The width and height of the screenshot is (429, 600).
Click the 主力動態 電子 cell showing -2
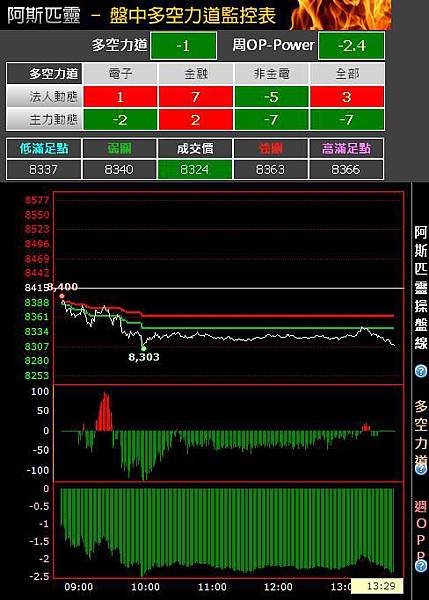pyautogui.click(x=120, y=120)
